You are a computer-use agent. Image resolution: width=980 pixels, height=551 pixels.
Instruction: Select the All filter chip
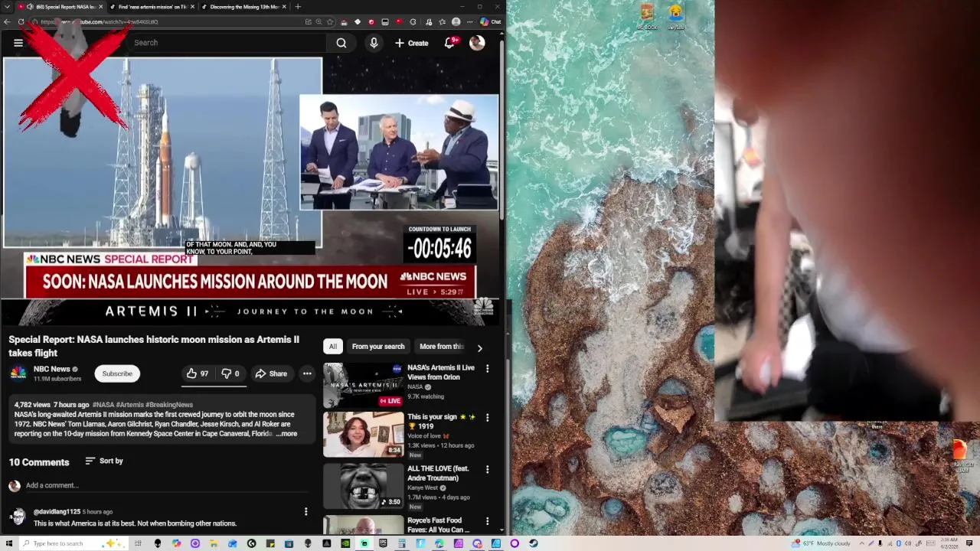click(x=333, y=347)
